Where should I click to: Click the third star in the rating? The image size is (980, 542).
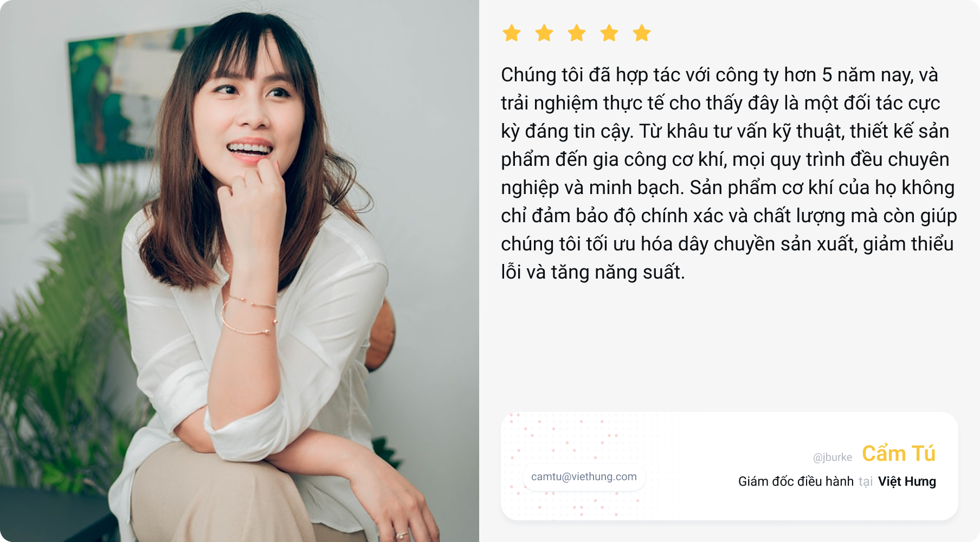[x=577, y=33]
